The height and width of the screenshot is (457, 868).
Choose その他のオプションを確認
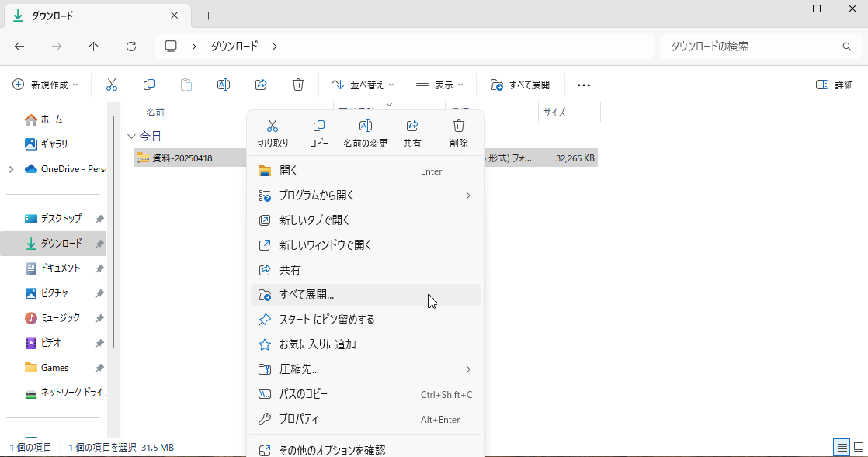[366, 450]
